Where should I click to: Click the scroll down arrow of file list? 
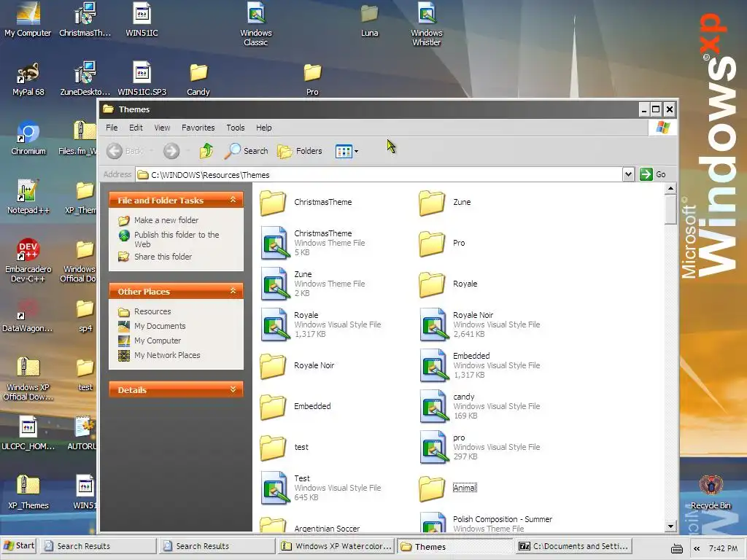(671, 526)
